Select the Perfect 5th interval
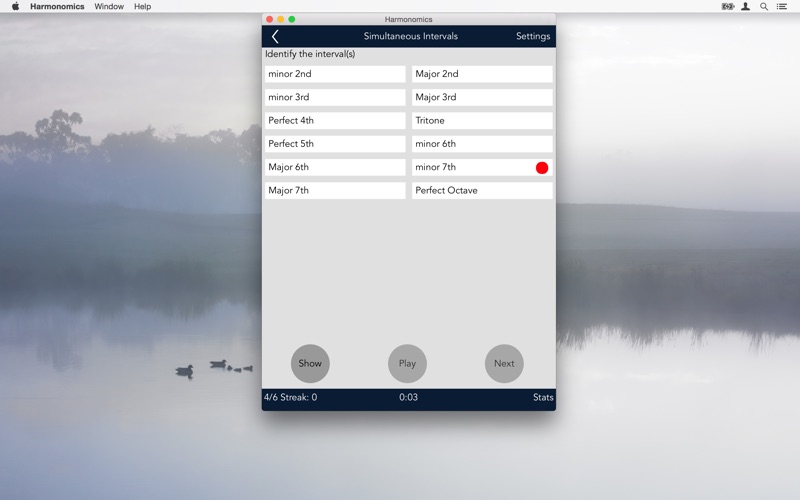This screenshot has width=800, height=500. pyautogui.click(x=335, y=144)
